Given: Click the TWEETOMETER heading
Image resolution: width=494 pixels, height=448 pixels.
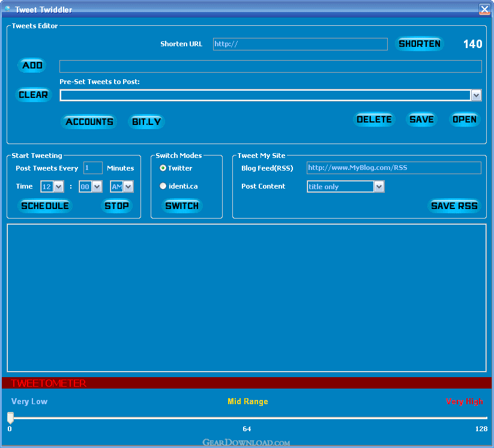Looking at the screenshot, I should pyautogui.click(x=48, y=383).
